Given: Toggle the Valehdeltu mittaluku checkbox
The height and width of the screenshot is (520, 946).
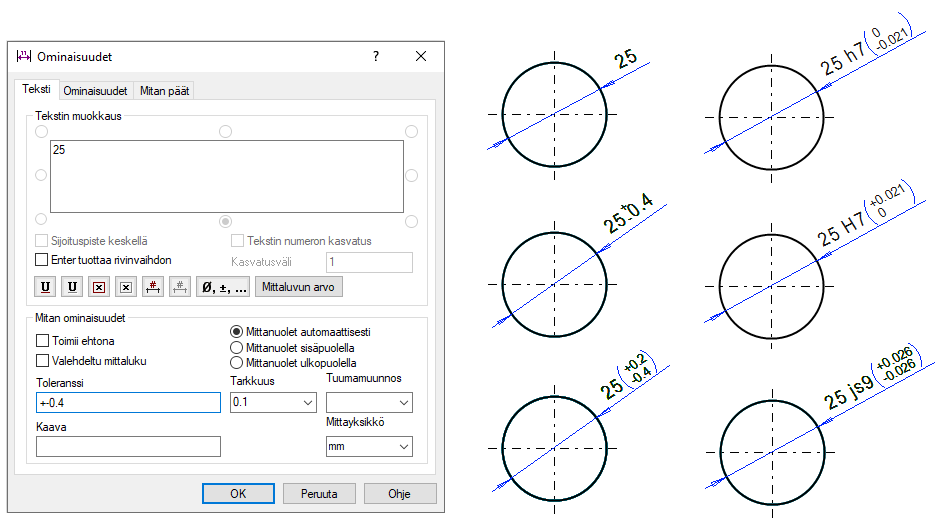Looking at the screenshot, I should coord(42,361).
